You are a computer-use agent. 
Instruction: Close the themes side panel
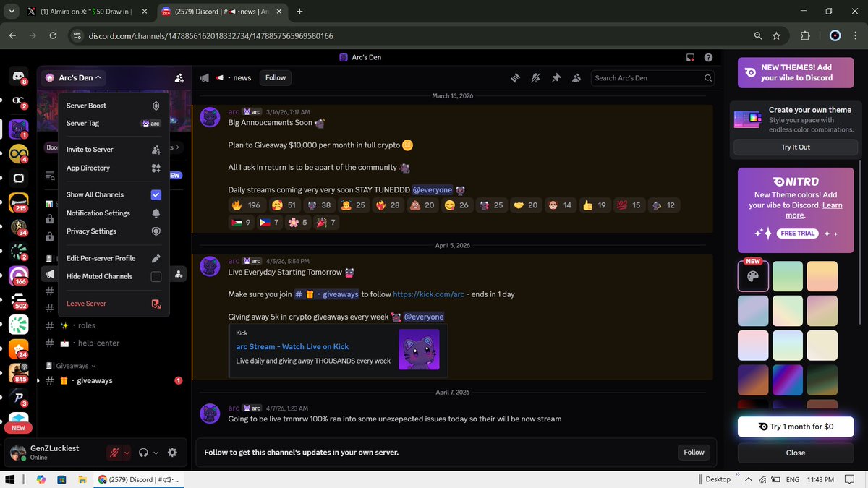[x=796, y=453]
